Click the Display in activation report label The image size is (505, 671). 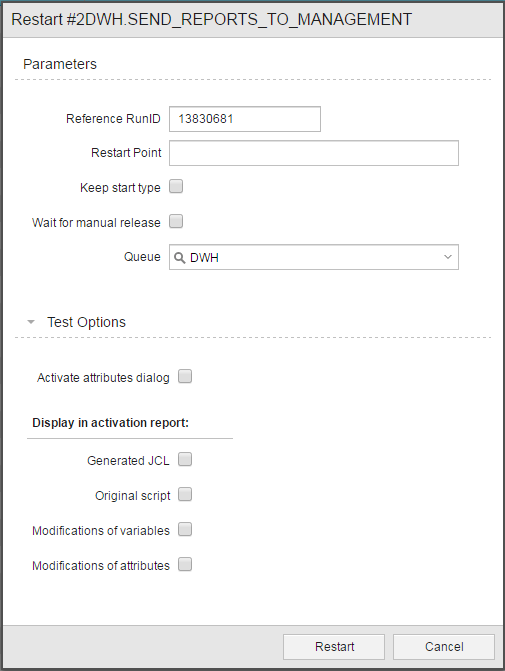(110, 423)
